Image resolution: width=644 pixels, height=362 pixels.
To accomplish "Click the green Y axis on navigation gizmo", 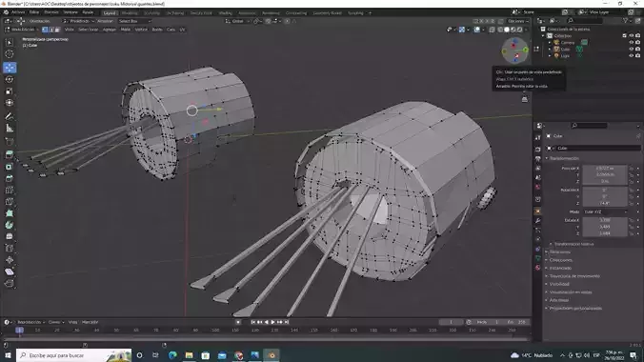I will (525, 50).
